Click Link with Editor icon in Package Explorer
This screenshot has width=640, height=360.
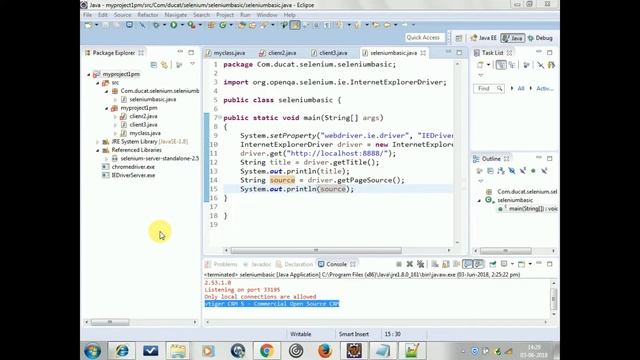pyautogui.click(x=164, y=65)
